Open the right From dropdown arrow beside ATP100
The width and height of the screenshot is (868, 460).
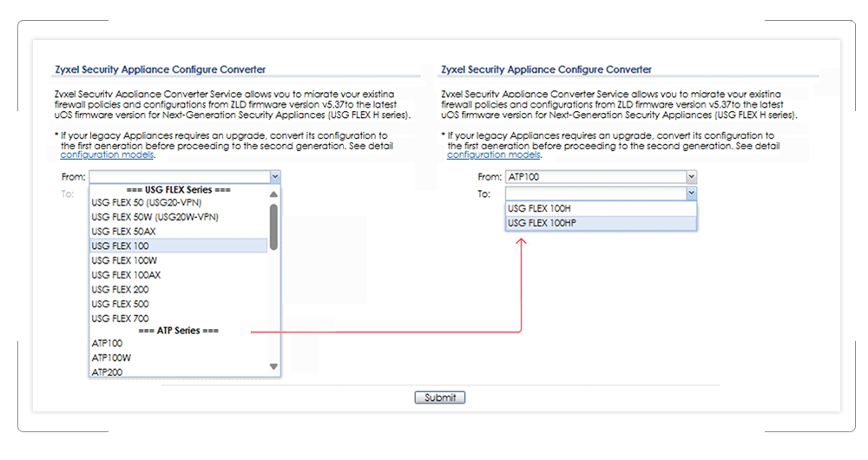pos(692,176)
